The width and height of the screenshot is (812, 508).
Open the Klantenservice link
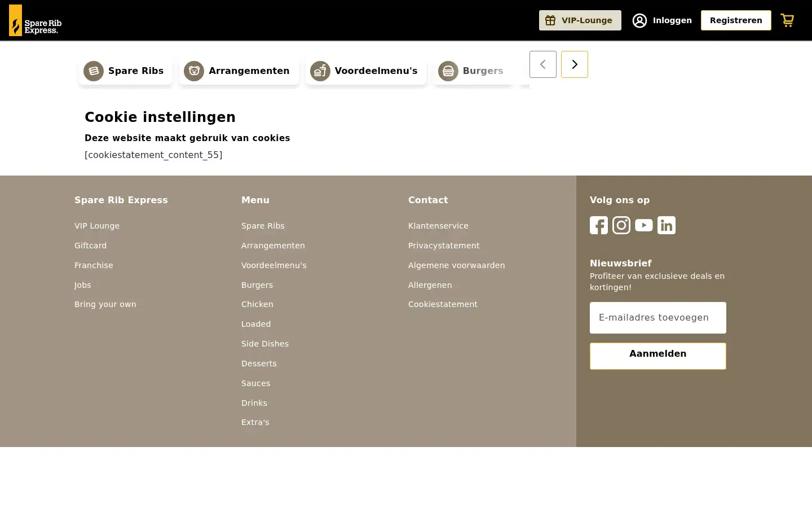point(438,226)
